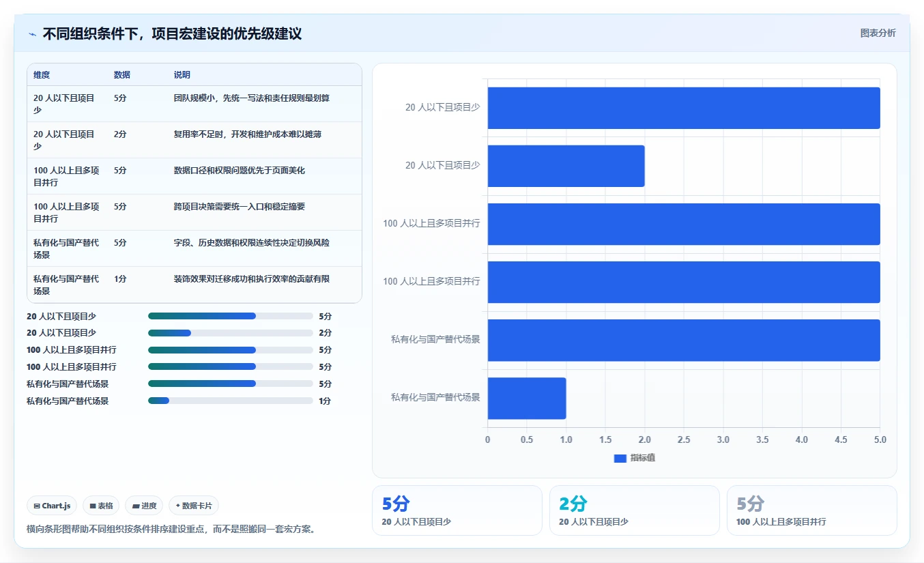Open the blue 5分 card for 20 人以下且项目少
This screenshot has width=924, height=563.
click(x=457, y=510)
